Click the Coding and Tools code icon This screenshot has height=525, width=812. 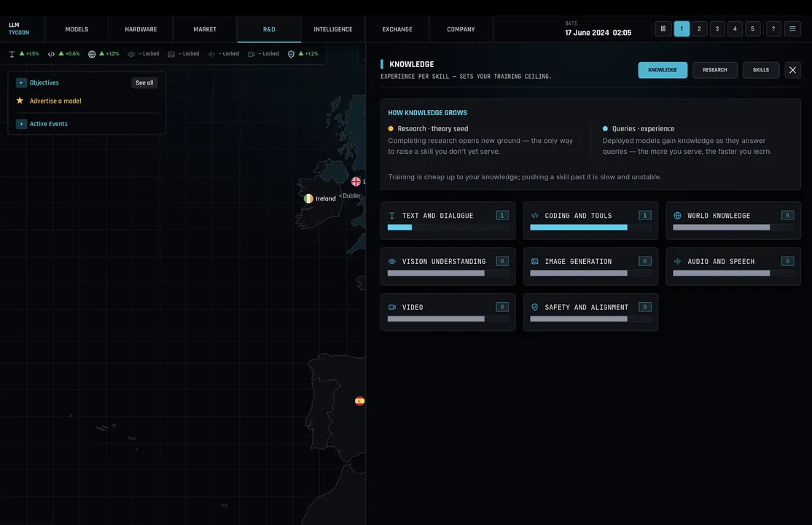(x=535, y=216)
